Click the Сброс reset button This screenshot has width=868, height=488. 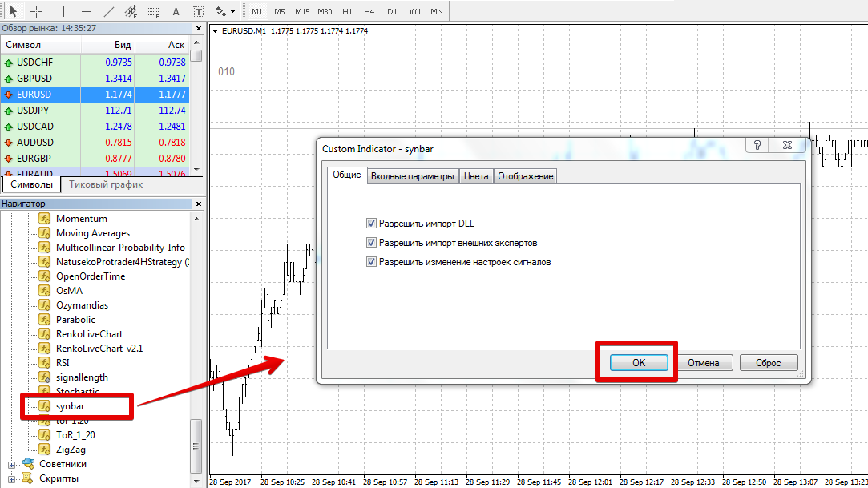click(x=768, y=362)
